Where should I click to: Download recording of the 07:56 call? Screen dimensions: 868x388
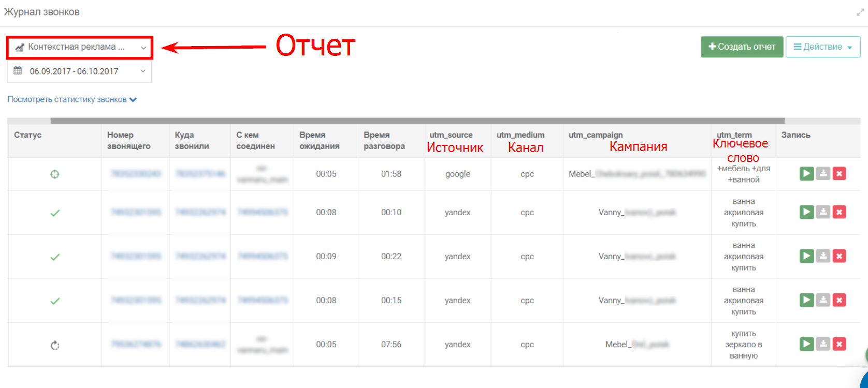tap(823, 344)
